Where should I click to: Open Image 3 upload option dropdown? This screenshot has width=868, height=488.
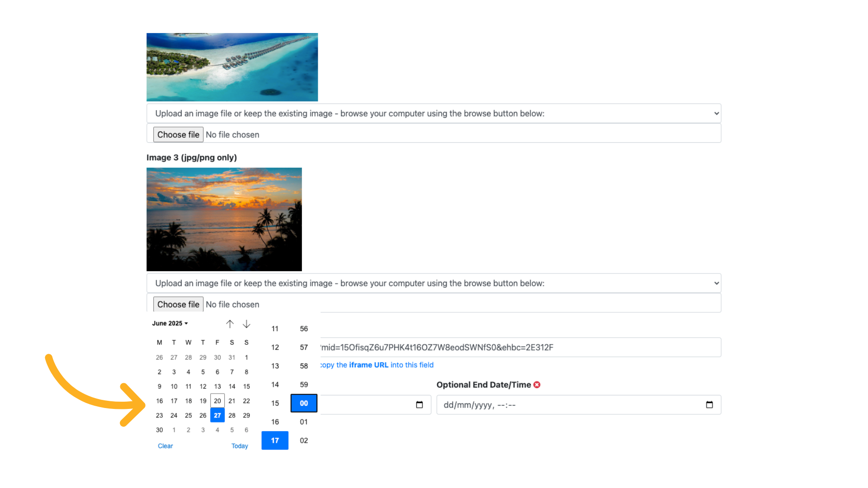(x=433, y=283)
